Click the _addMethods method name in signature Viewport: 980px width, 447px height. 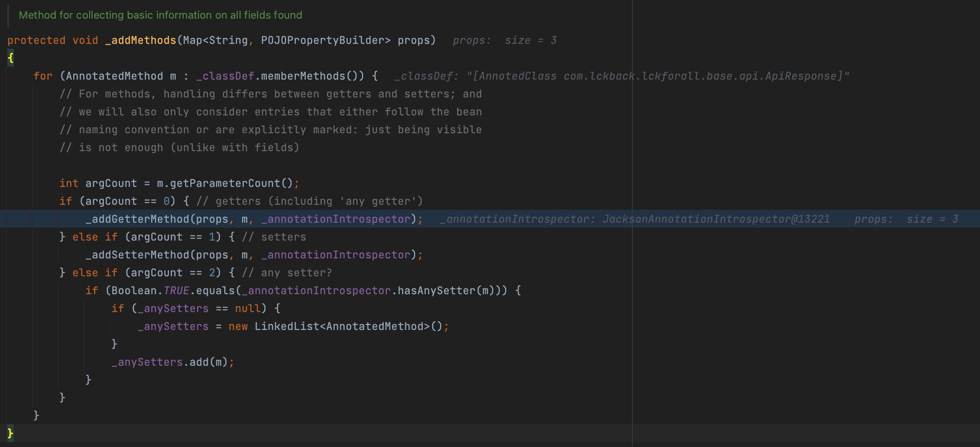[x=141, y=40]
